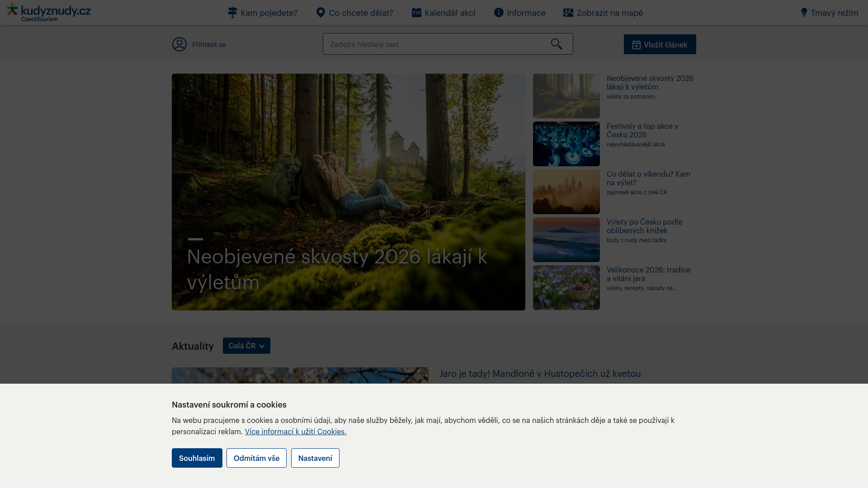This screenshot has height=488, width=868.
Task: Click the calendar-plus icon in Vložit článek
Action: [x=637, y=45]
